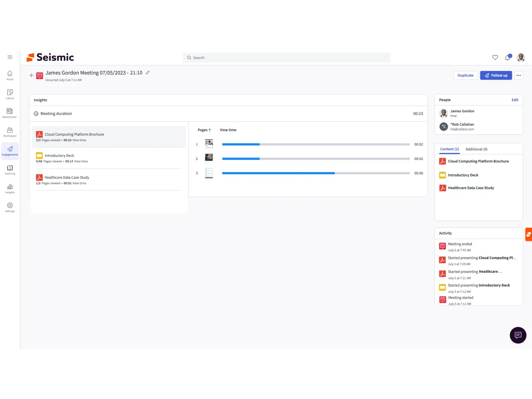The image size is (532, 399).
Task: Open notifications bell
Action: click(x=508, y=58)
